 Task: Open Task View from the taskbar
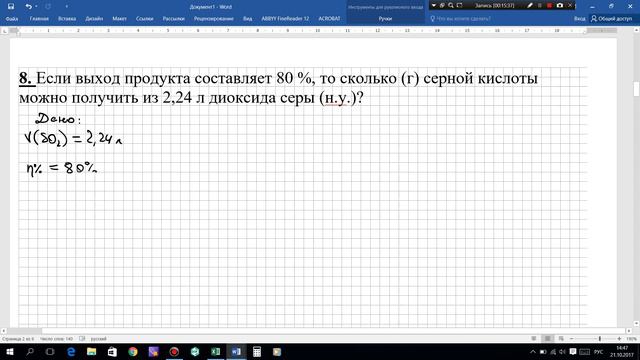(x=50, y=351)
